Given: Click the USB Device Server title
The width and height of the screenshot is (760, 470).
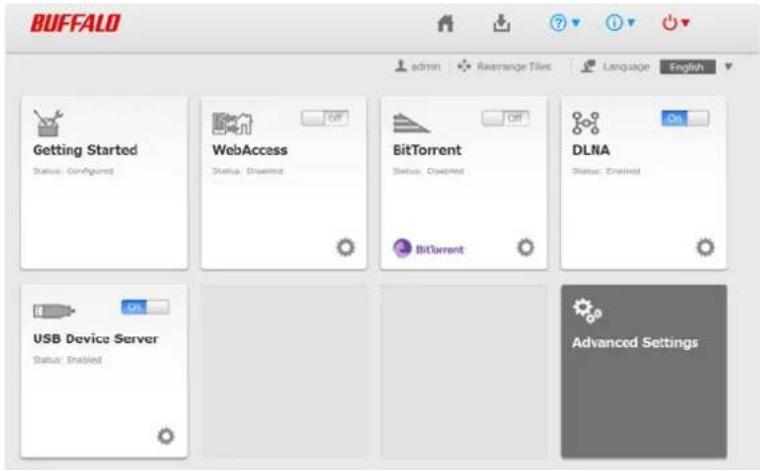Looking at the screenshot, I should [x=96, y=339].
